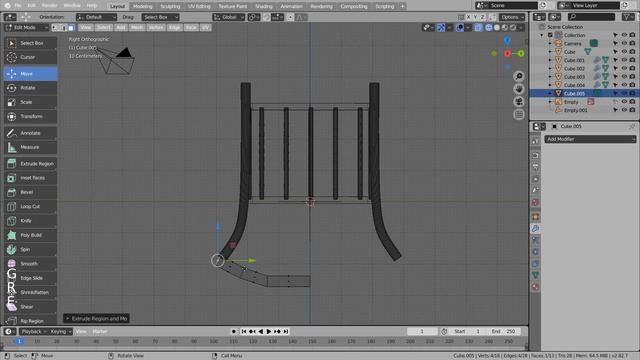Switch to the Sculpting workspace tab
Screen dimensions: 640x360
pyautogui.click(x=170, y=6)
